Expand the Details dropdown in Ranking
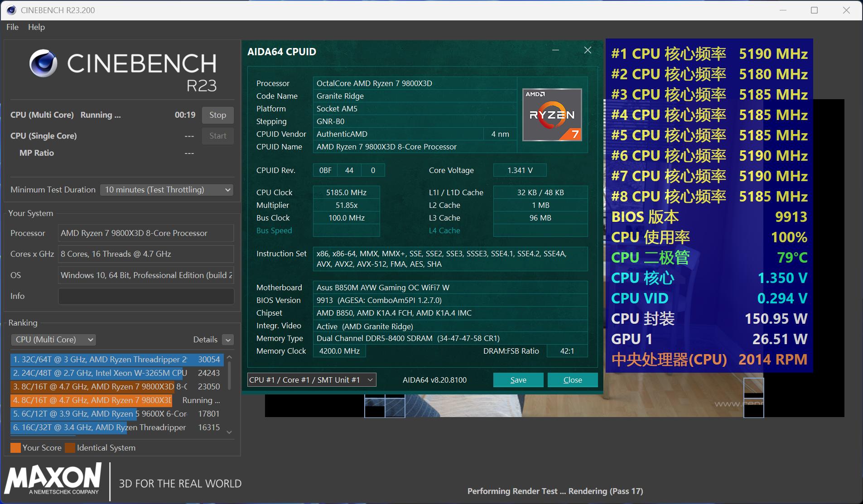This screenshot has width=863, height=504. (228, 339)
